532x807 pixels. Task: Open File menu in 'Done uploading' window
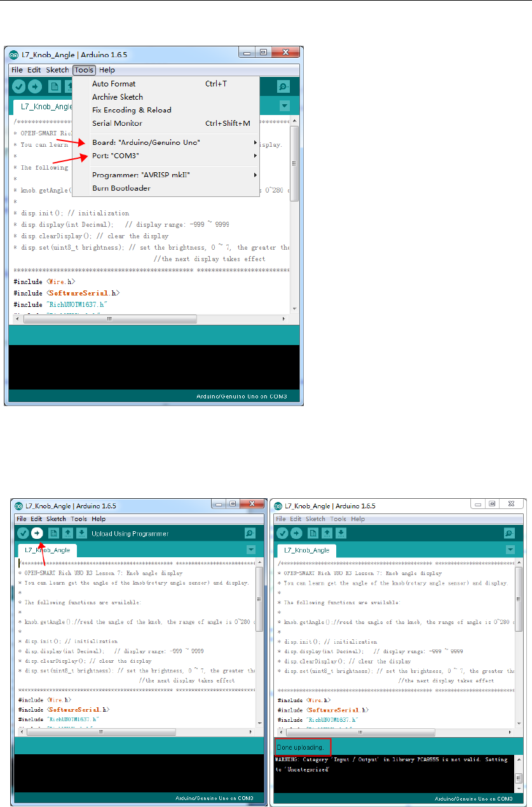(281, 519)
